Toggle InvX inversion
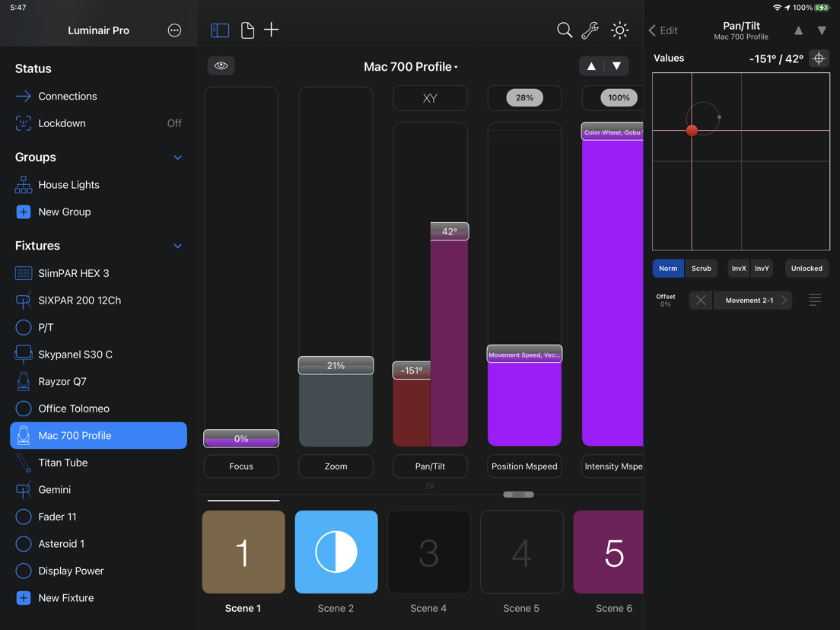Viewport: 840px width, 630px height. click(x=739, y=269)
